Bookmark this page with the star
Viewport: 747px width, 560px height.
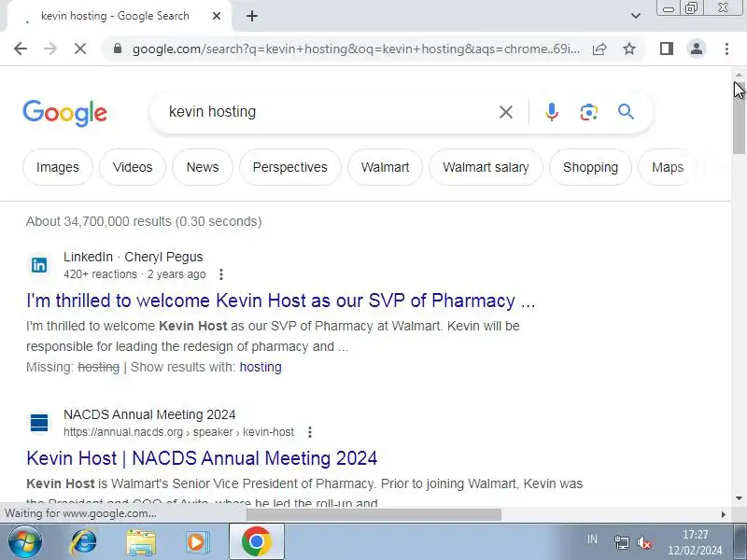[629, 49]
